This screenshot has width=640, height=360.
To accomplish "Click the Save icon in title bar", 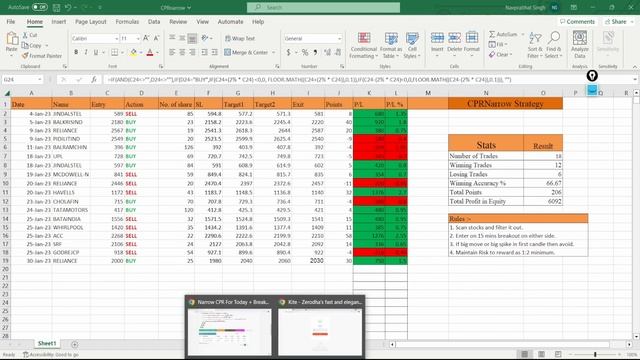I will click(56, 7).
